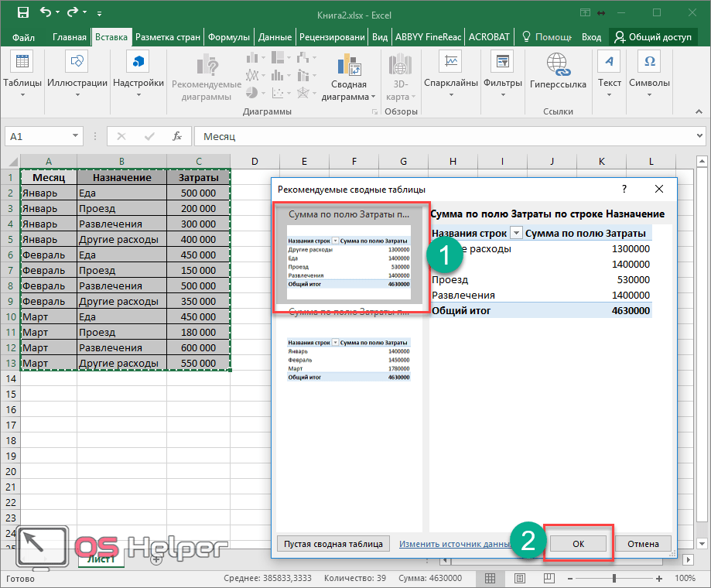711x588 pixels.
Task: Click the Пустая сводная таблица button
Action: 333,544
